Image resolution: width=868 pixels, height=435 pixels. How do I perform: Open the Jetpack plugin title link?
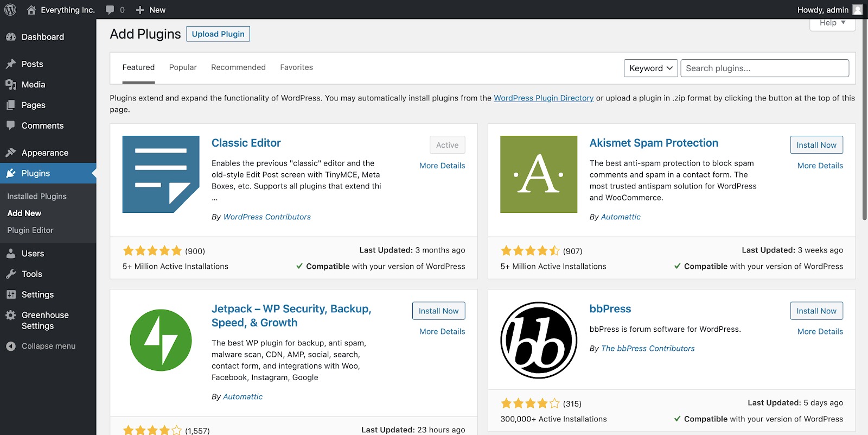291,316
